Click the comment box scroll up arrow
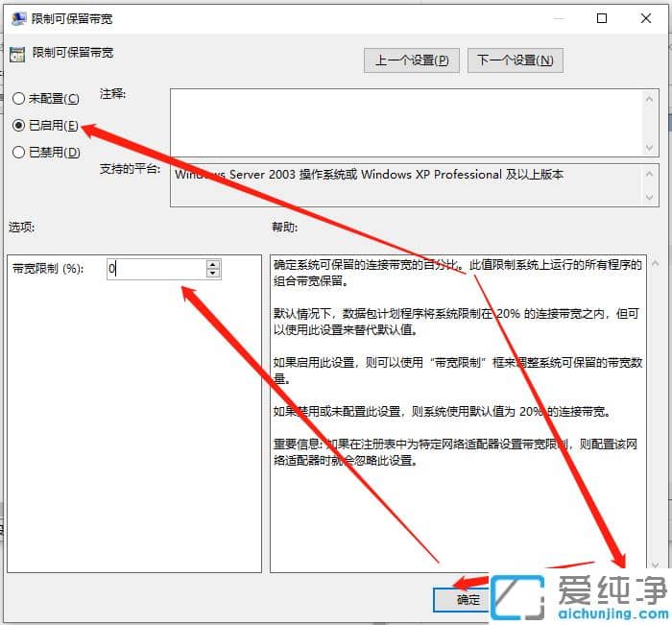The width and height of the screenshot is (672, 625). pyautogui.click(x=649, y=99)
